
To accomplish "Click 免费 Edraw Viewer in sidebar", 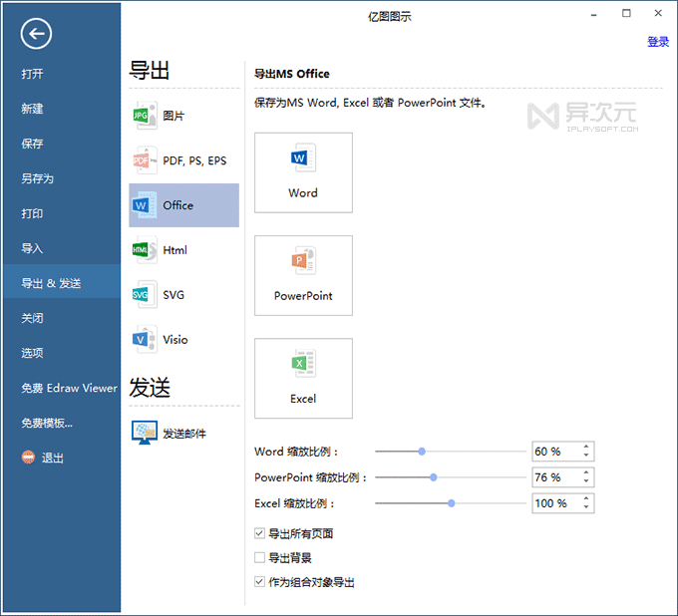I will (69, 388).
